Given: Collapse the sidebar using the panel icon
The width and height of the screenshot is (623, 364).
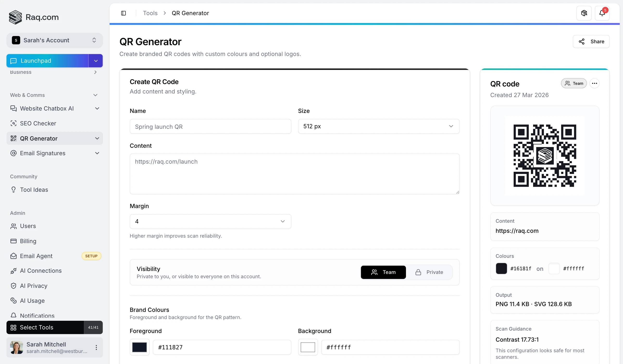Looking at the screenshot, I should [x=124, y=13].
